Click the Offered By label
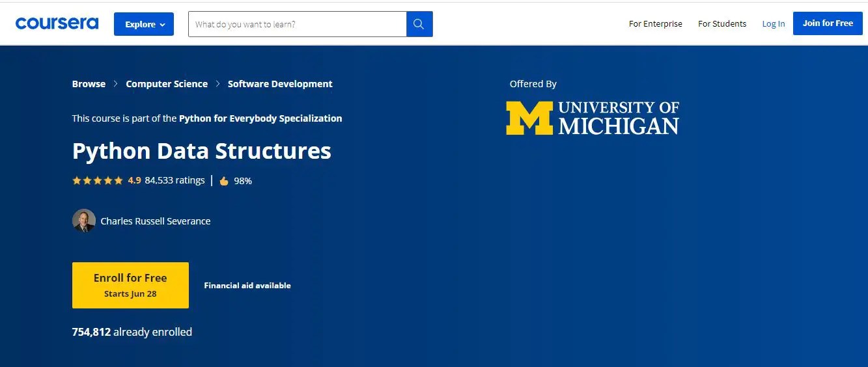 point(533,84)
